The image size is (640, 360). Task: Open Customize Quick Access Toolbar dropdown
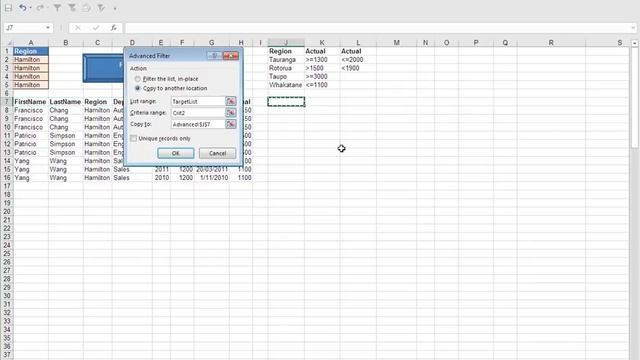(x=115, y=8)
